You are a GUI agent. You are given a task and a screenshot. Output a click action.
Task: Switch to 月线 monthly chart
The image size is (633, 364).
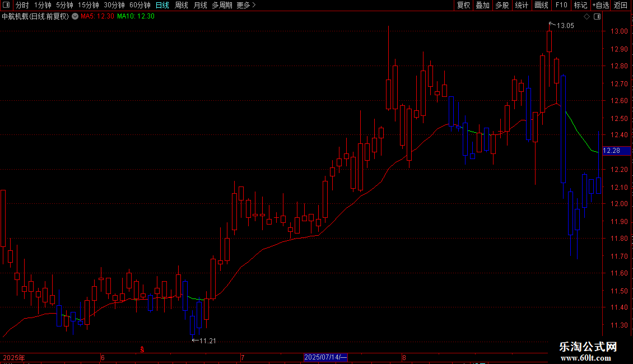click(200, 5)
